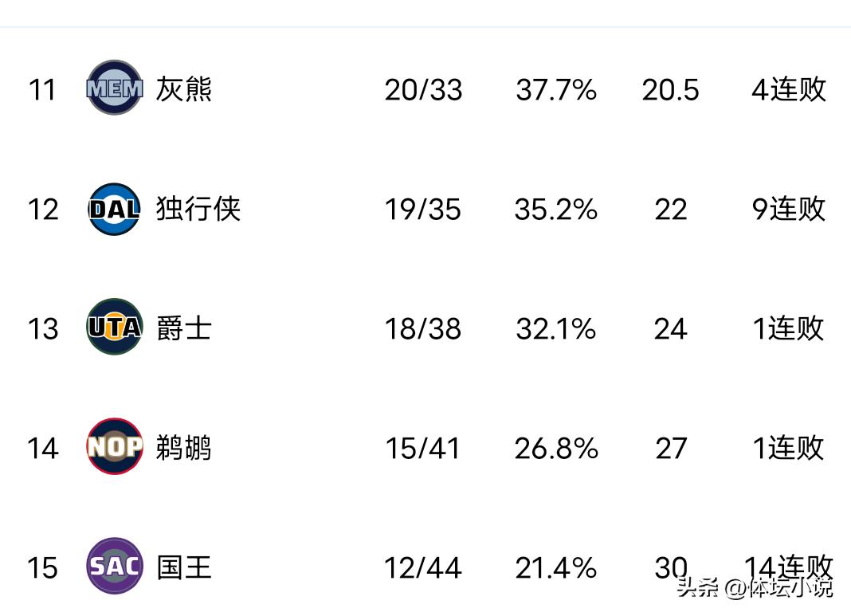This screenshot has height=616, width=851.
Task: Click the 20.5 games-behind value
Action: click(x=670, y=89)
